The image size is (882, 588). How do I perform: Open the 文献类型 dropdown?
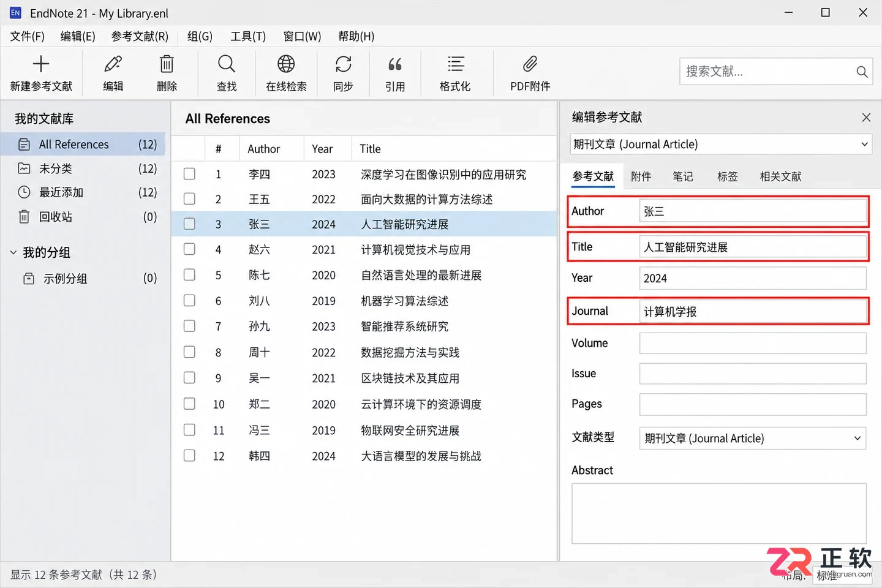pos(753,439)
